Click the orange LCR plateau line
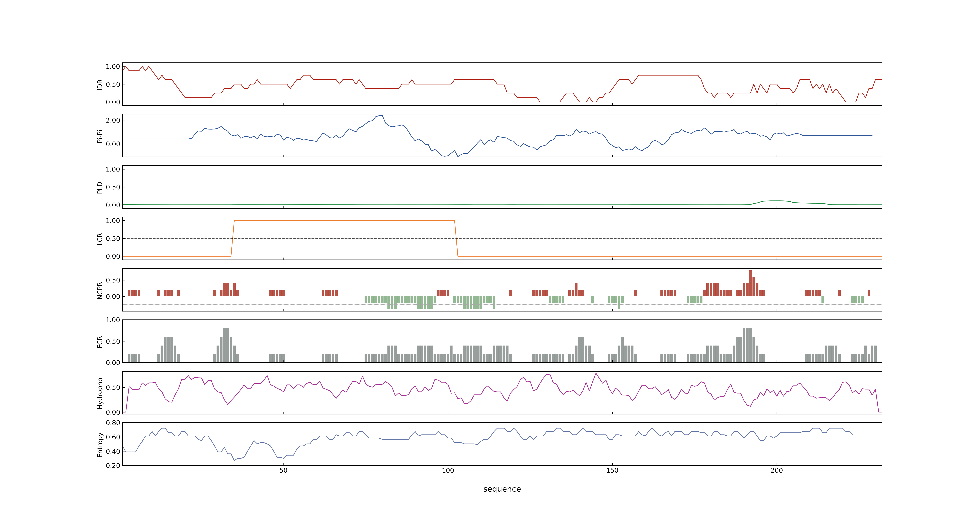Image resolution: width=980 pixels, height=523 pixels. [x=344, y=220]
